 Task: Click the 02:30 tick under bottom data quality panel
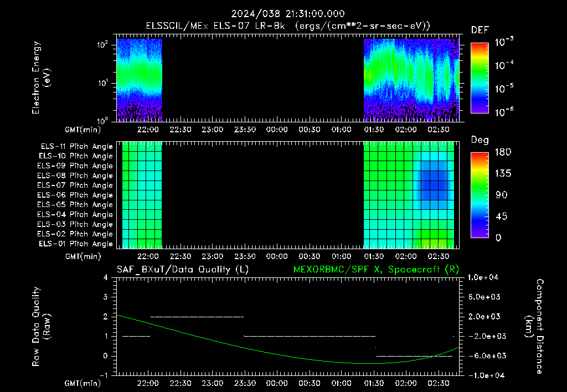(439, 383)
